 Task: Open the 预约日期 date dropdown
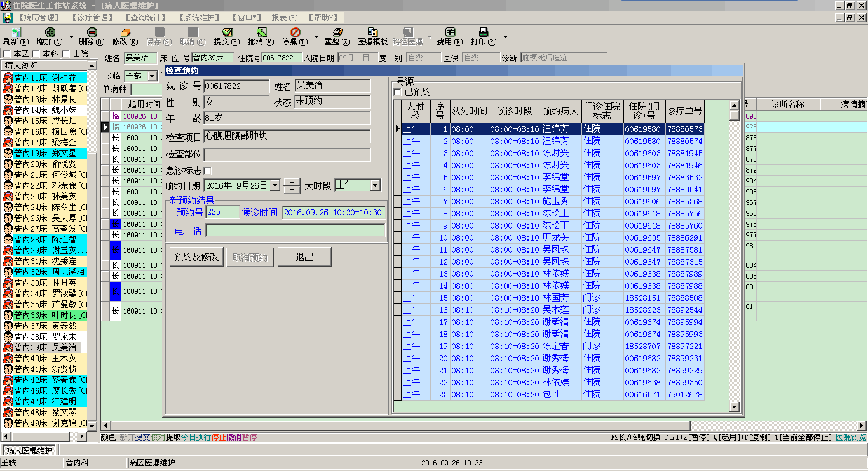point(275,185)
